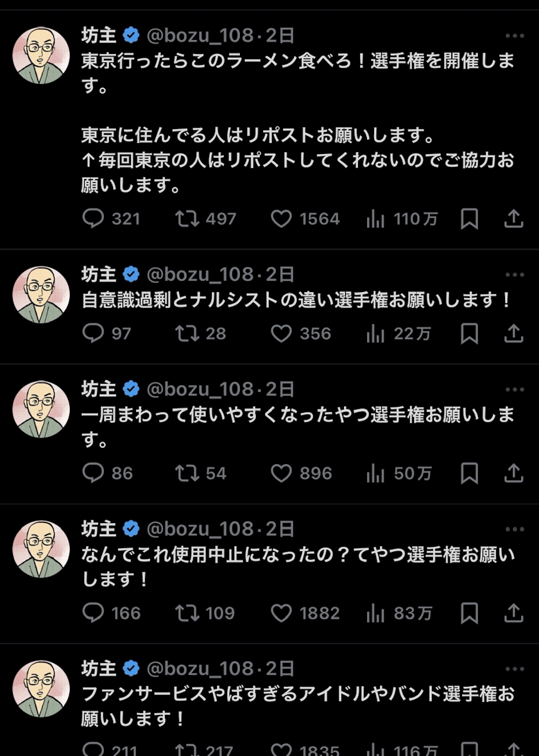The image size is (539, 756).
Task: Like the narcissist post with 356 likes
Action: coord(281,334)
